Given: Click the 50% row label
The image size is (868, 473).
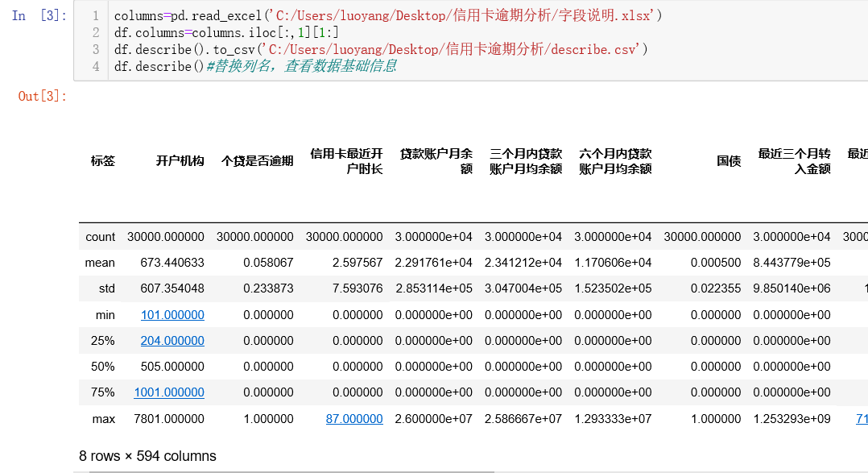Looking at the screenshot, I should (x=103, y=367).
